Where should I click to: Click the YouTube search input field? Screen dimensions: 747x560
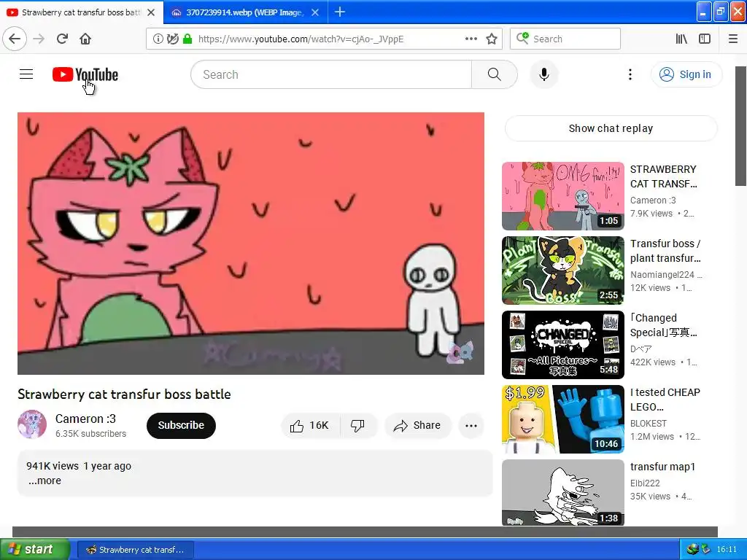pos(332,74)
